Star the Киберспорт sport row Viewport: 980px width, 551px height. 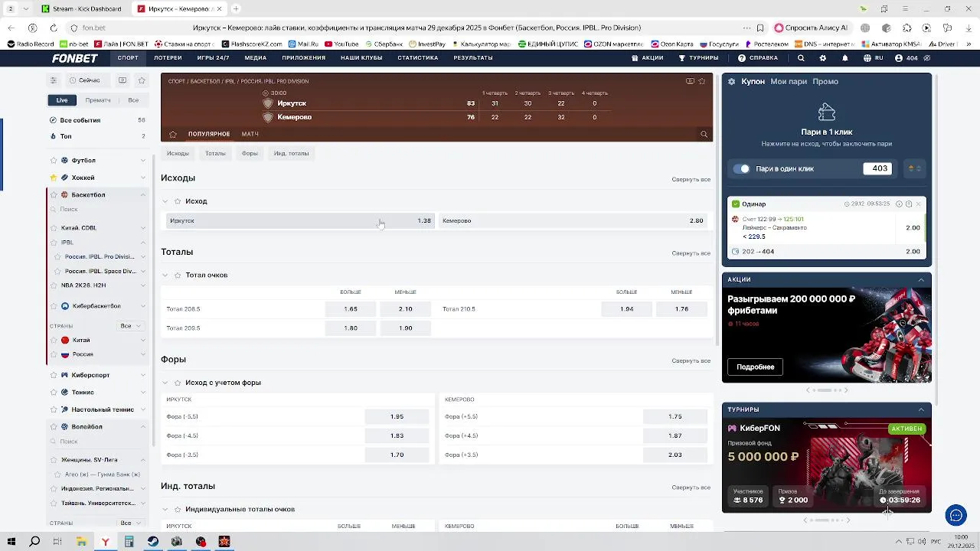click(x=54, y=376)
